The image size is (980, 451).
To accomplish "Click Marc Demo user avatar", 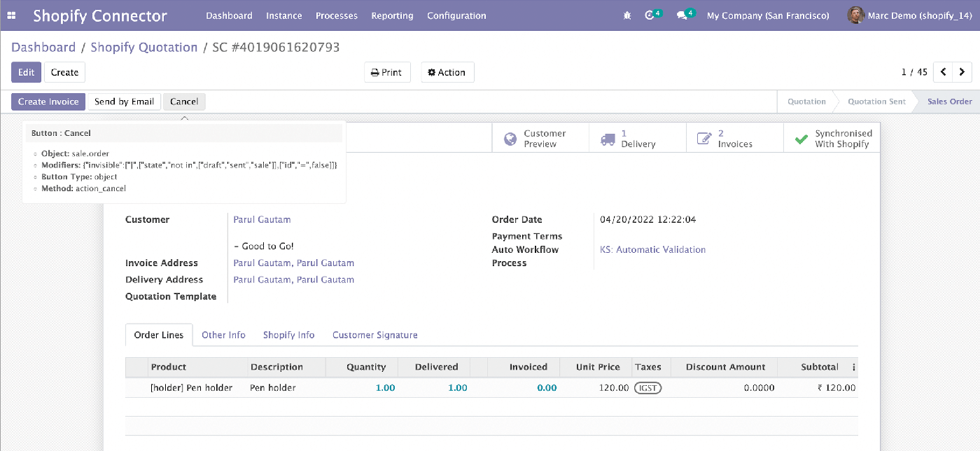I will pyautogui.click(x=855, y=15).
